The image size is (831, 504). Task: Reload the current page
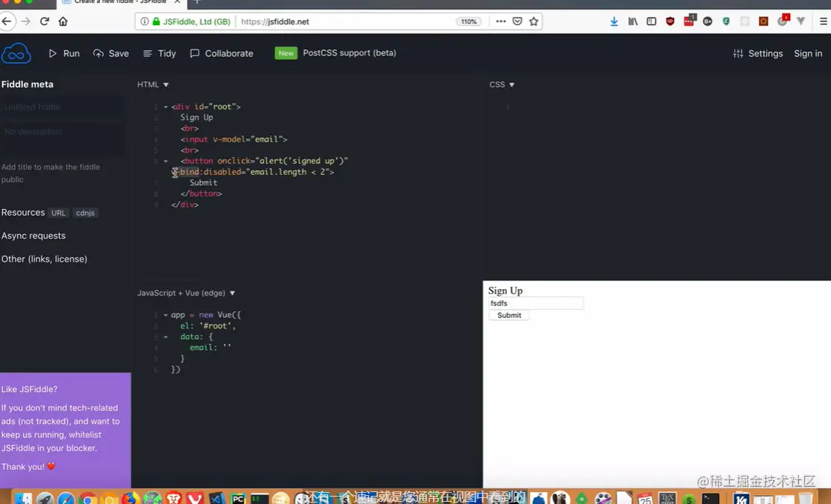coord(44,21)
